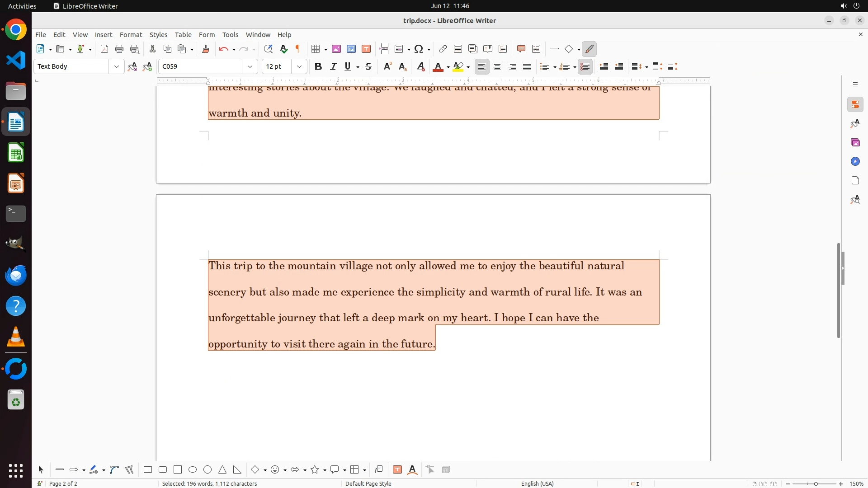Toggle Bold formatting
The width and height of the screenshot is (868, 488).
318,67
